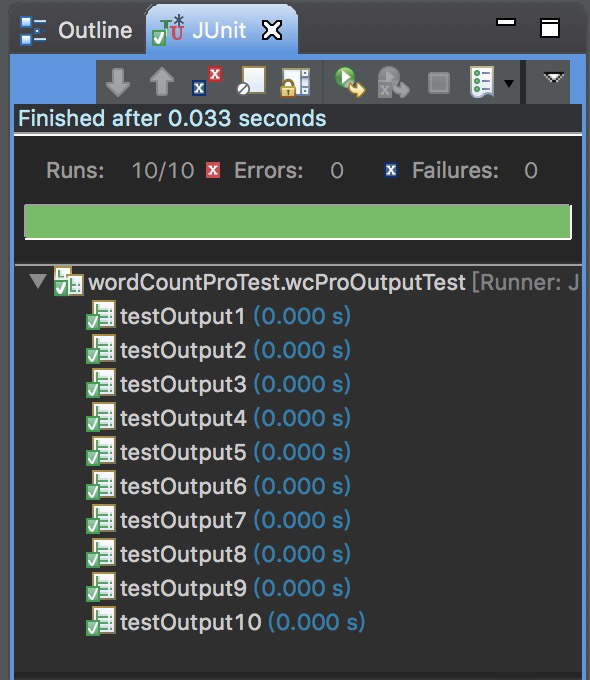This screenshot has width=590, height=680.
Task: Select testOutput3 in the test tree
Action: coord(235,384)
